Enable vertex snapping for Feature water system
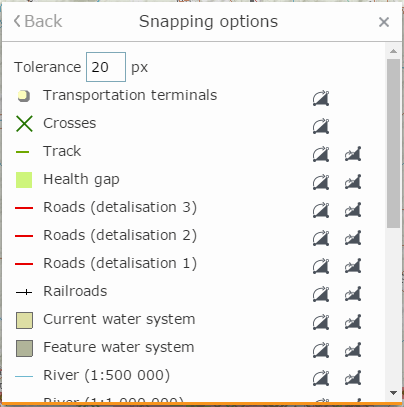This screenshot has width=404, height=407. [x=321, y=350]
